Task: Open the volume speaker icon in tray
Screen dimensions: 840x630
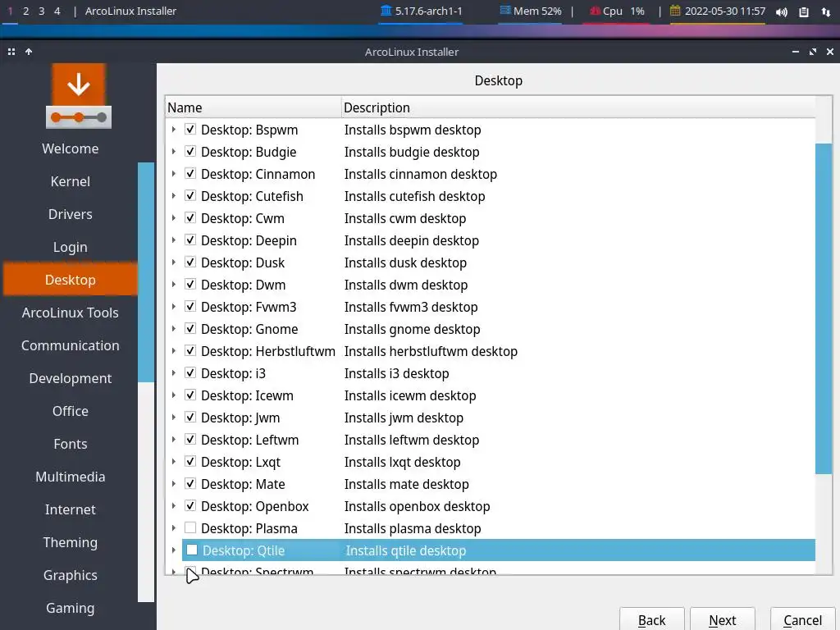Action: [x=781, y=11]
